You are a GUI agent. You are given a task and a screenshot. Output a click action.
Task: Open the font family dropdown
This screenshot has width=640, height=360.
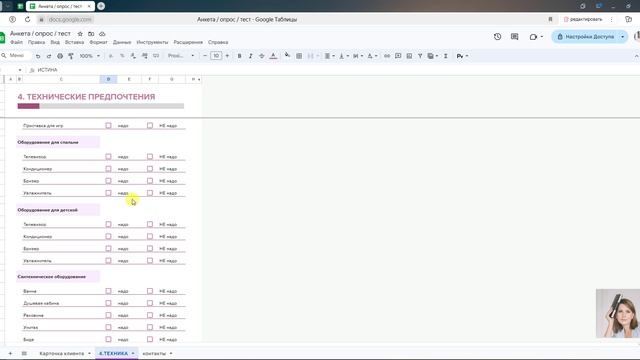coord(180,56)
